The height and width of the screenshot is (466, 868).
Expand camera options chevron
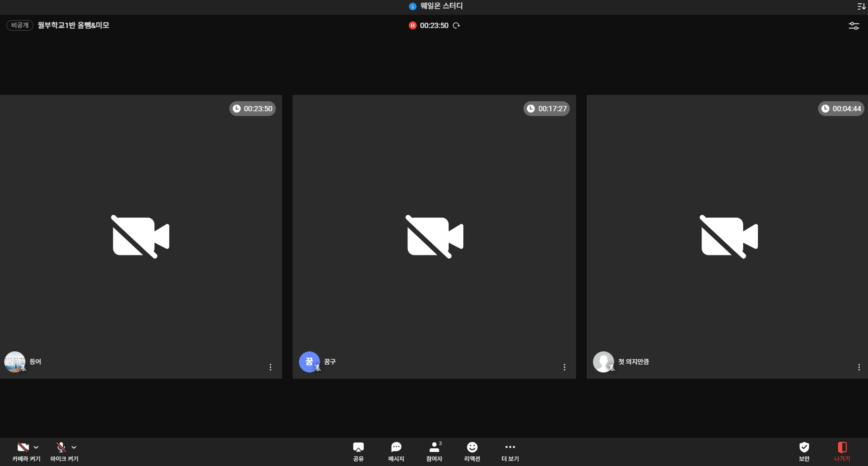[x=36, y=447]
